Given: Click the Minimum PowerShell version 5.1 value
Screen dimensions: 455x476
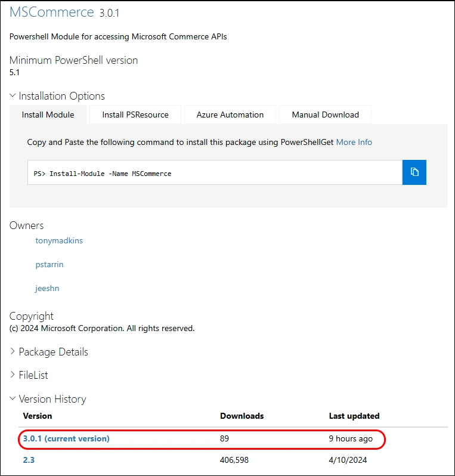Looking at the screenshot, I should pyautogui.click(x=14, y=72).
